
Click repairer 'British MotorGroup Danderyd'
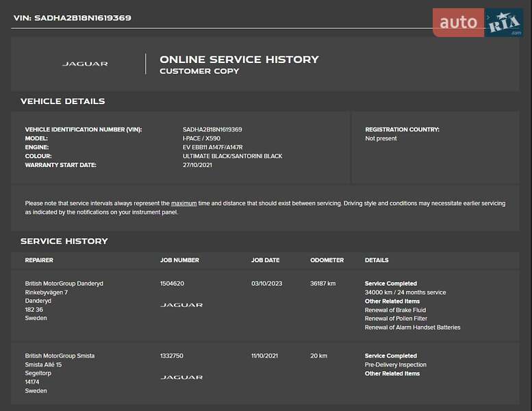[64, 284]
